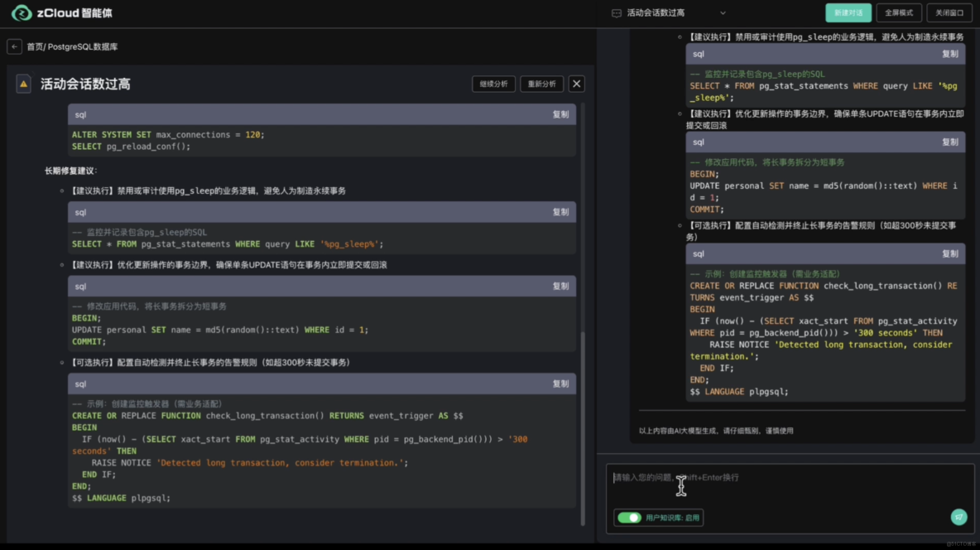Send the message with the green send icon

pyautogui.click(x=958, y=517)
